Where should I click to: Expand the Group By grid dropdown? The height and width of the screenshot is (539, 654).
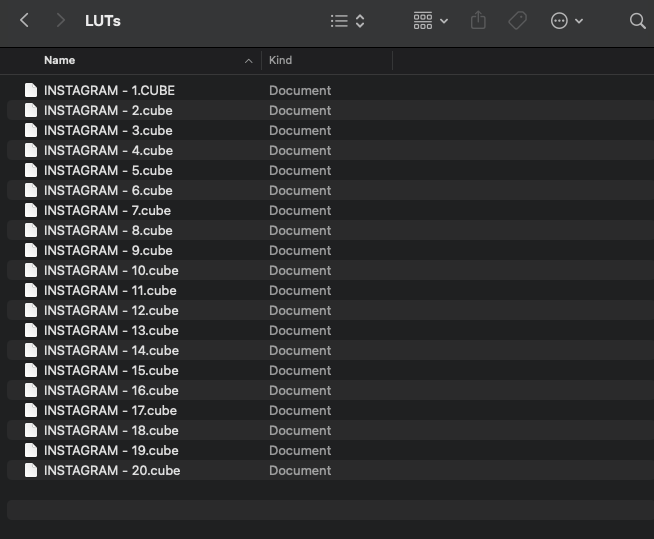[431, 20]
